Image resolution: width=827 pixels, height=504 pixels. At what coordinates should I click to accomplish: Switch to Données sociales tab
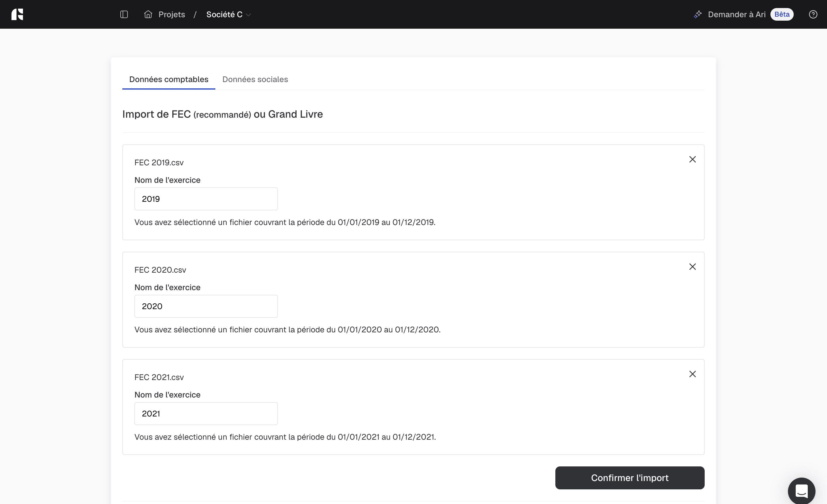(x=255, y=80)
